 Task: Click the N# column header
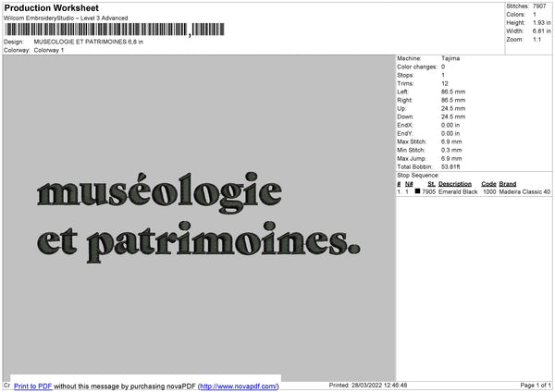(x=409, y=184)
